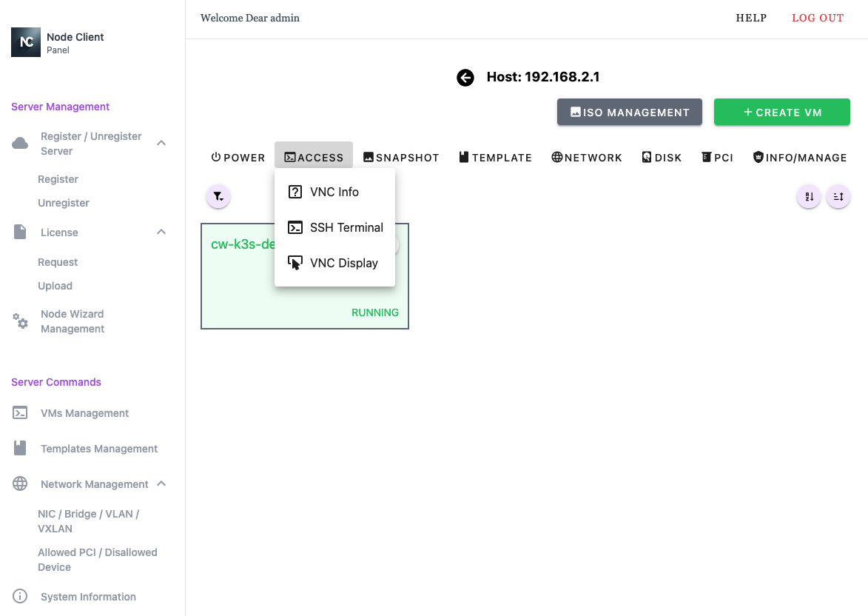The image size is (868, 616).
Task: Open Node Wizard Management
Action: pyautogui.click(x=72, y=321)
